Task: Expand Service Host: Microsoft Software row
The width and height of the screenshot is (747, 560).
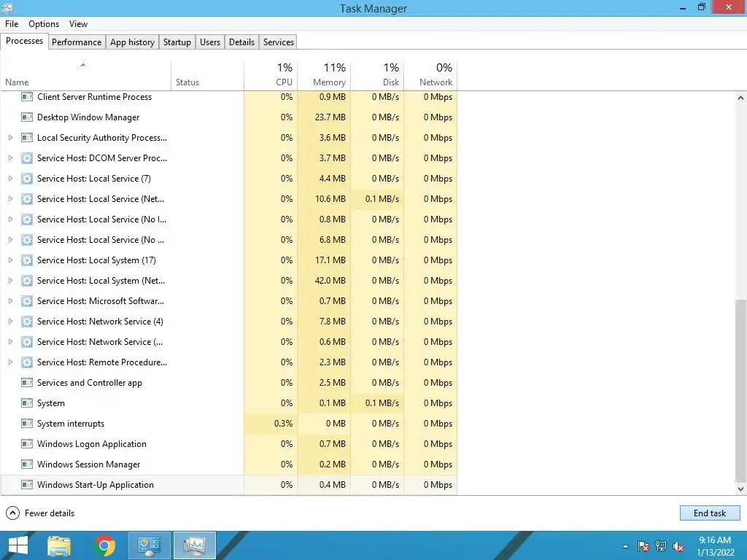Action: pyautogui.click(x=10, y=301)
